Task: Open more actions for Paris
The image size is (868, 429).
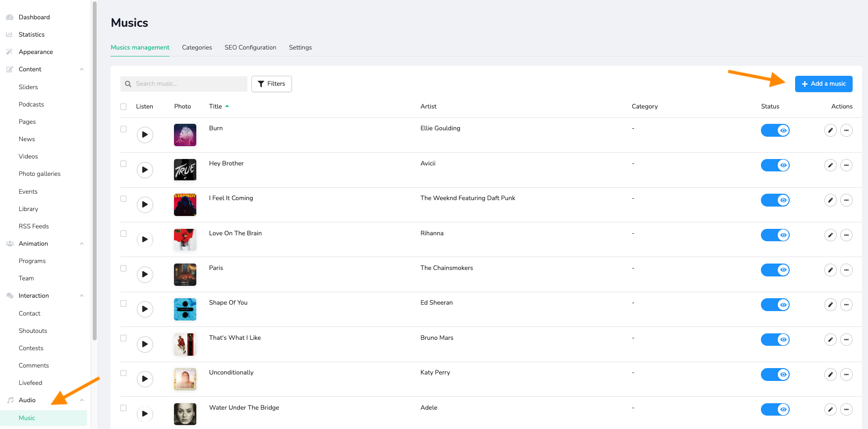Action: click(846, 270)
